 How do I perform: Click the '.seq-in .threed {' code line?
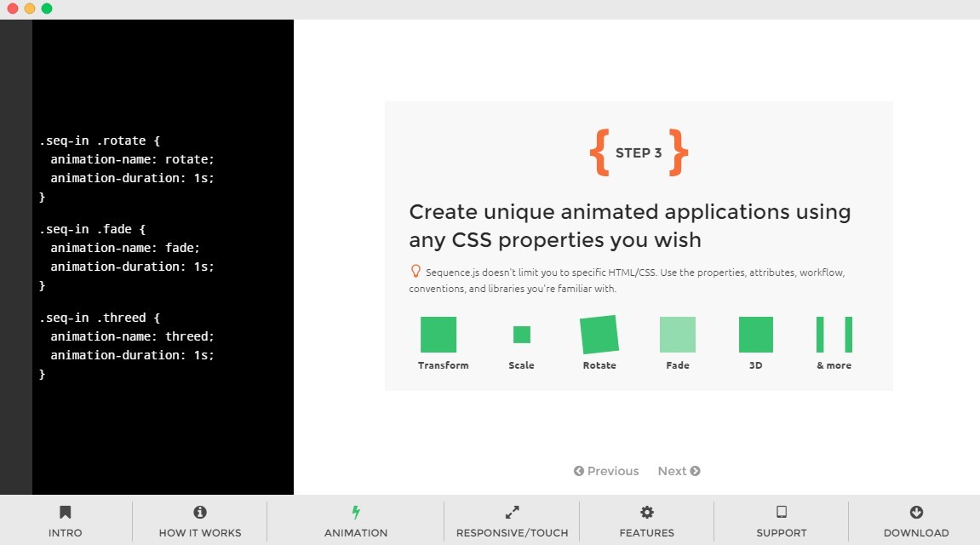100,318
